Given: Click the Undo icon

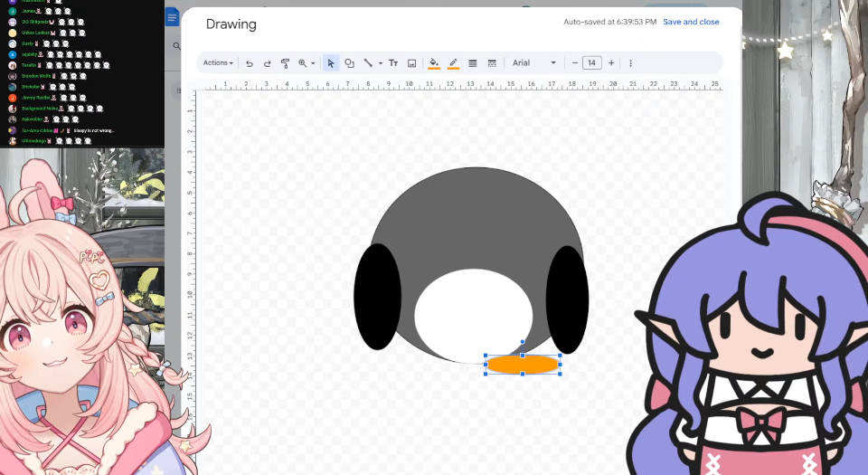Looking at the screenshot, I should click(x=250, y=63).
